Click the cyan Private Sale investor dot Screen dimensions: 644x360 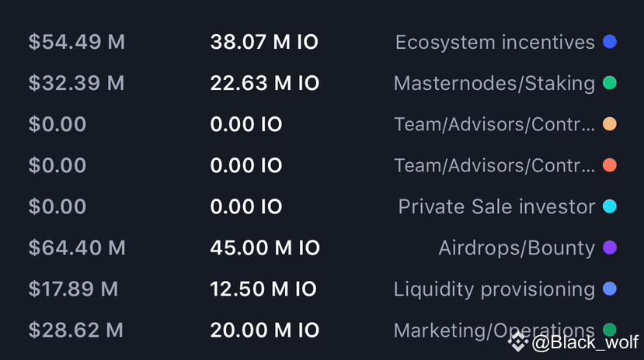point(610,206)
